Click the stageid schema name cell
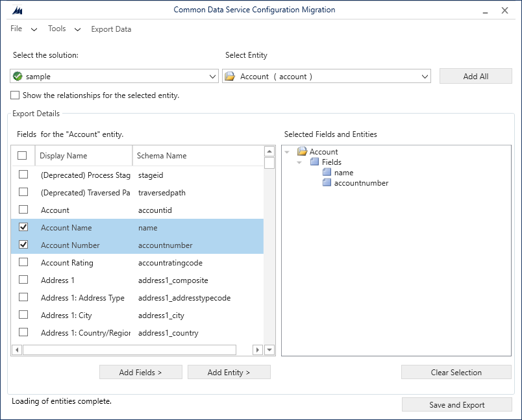 click(151, 175)
